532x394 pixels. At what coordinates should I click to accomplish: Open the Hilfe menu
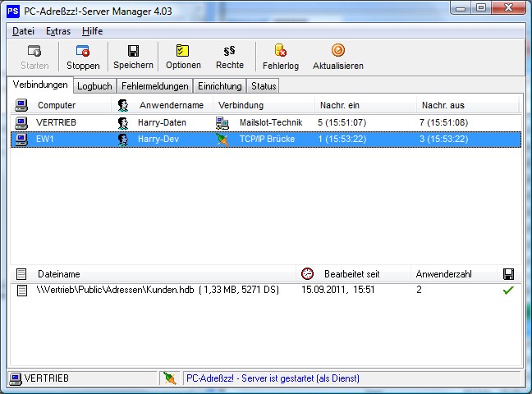click(x=92, y=31)
